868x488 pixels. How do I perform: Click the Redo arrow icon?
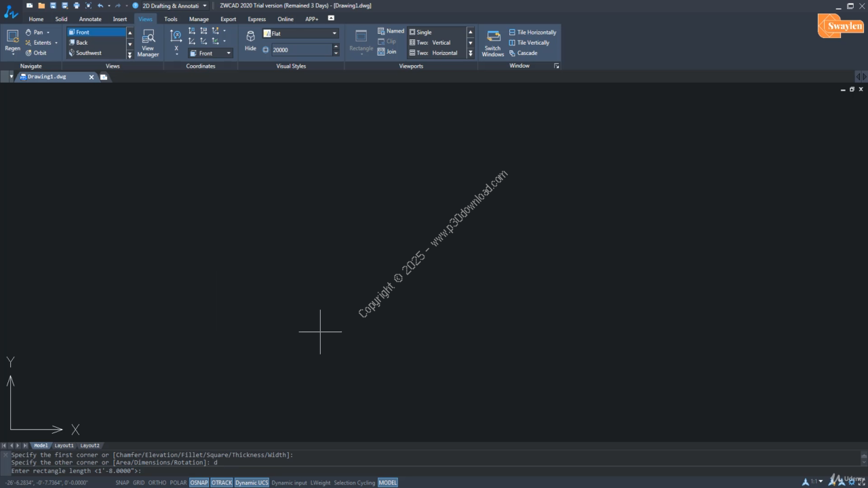point(117,5)
